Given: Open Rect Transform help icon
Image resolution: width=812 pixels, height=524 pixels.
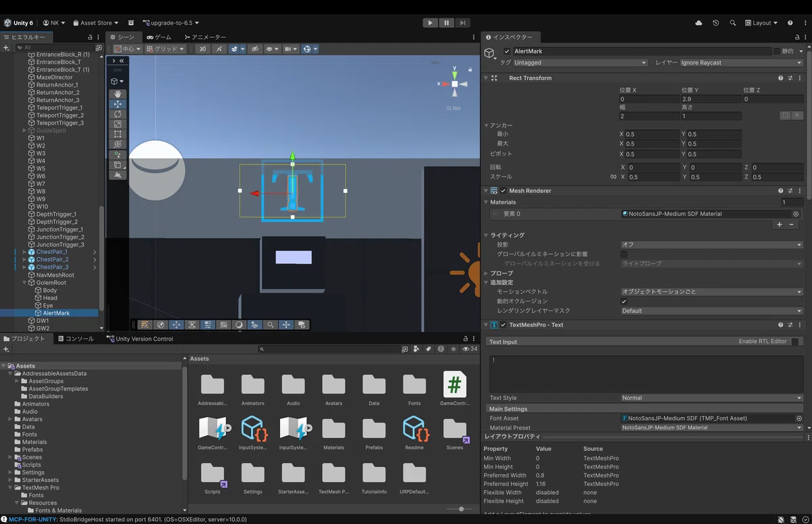Looking at the screenshot, I should (x=781, y=78).
